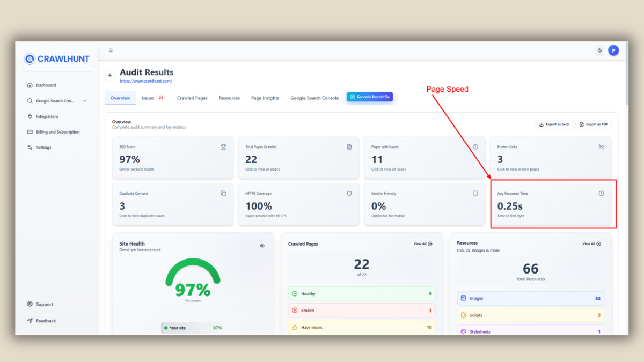The width and height of the screenshot is (644, 362).
Task: Click the HTTPS Coverage shield icon
Action: [349, 194]
